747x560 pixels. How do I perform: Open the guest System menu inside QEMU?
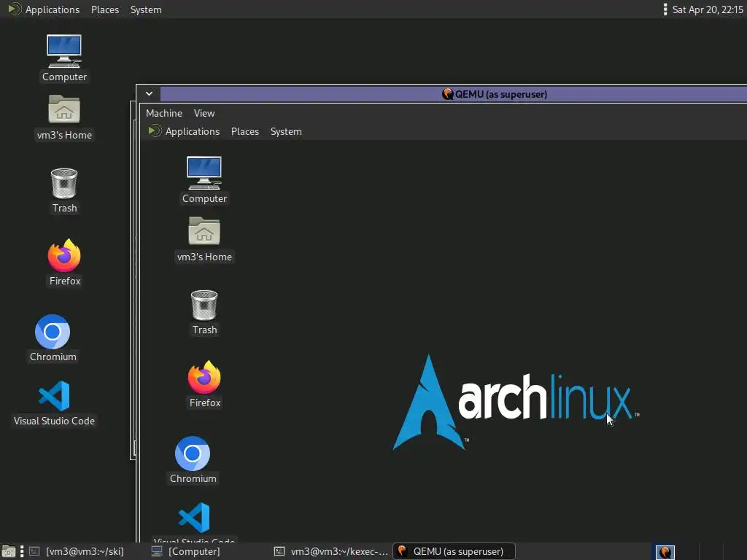286,131
